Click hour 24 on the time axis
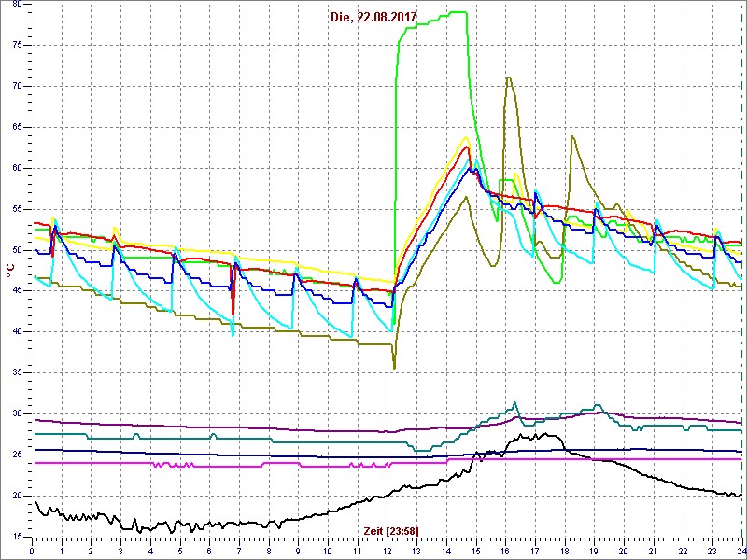This screenshot has width=747, height=560. (x=740, y=549)
